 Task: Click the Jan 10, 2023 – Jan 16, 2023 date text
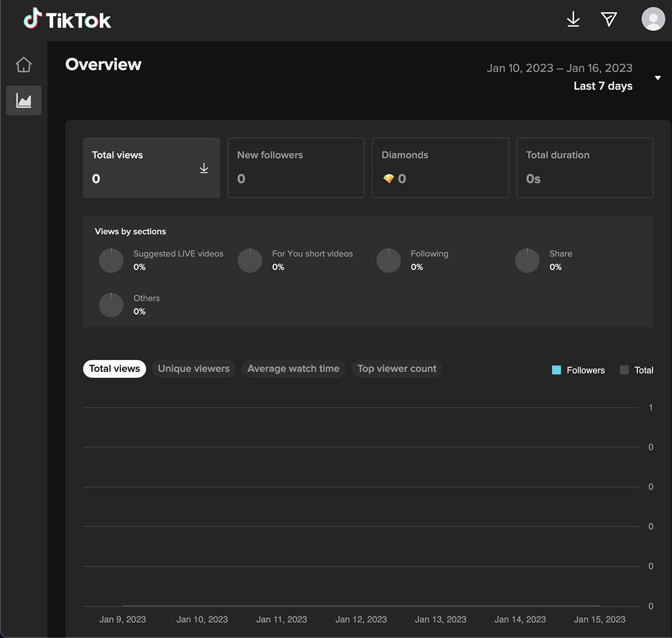(x=559, y=68)
